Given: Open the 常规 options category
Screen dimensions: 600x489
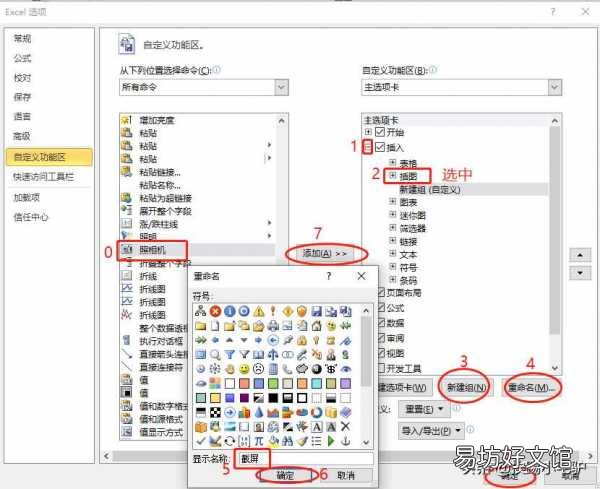Looking at the screenshot, I should (x=49, y=38).
